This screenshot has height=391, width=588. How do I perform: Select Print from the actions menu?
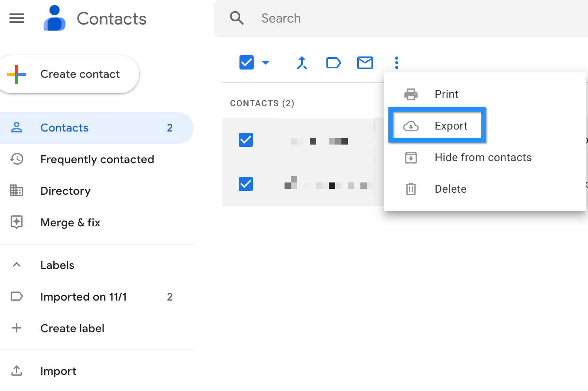(x=446, y=94)
